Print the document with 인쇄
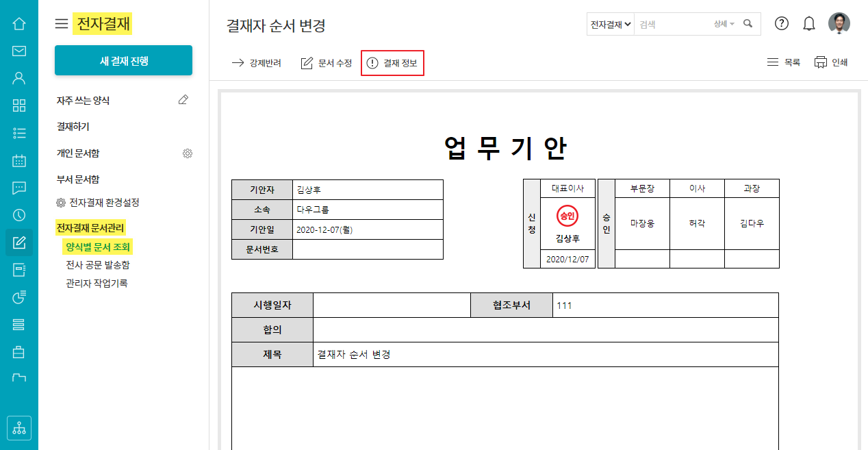The height and width of the screenshot is (450, 868). [x=831, y=62]
